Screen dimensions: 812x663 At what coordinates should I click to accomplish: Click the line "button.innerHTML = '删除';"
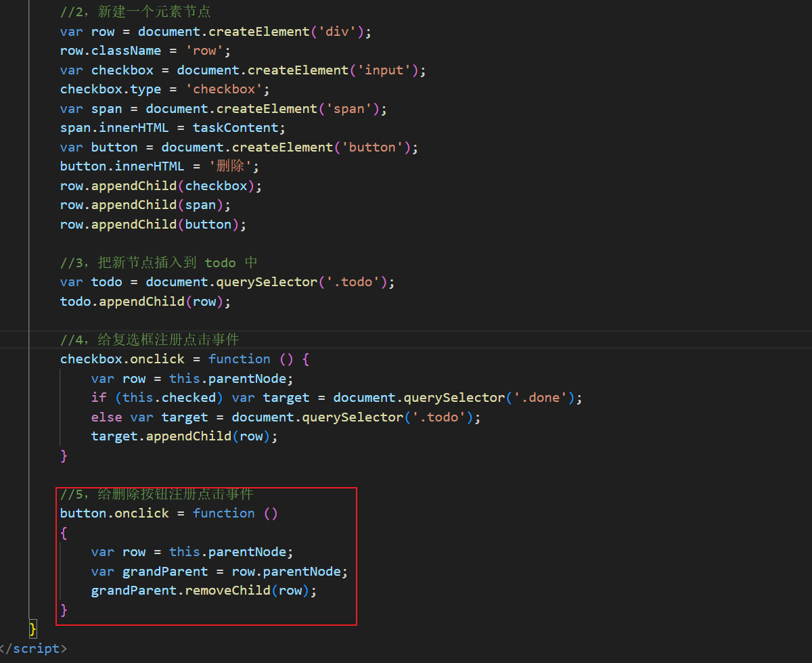coord(160,166)
